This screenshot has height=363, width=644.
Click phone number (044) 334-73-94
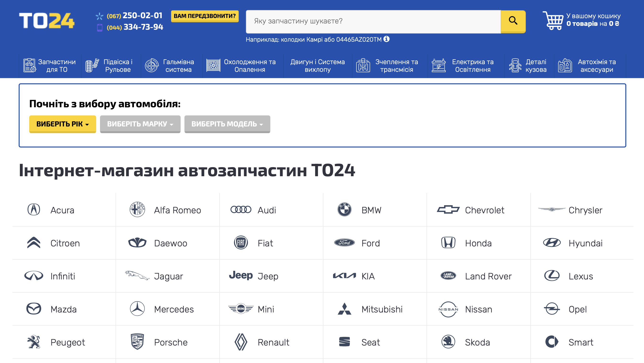tap(135, 27)
